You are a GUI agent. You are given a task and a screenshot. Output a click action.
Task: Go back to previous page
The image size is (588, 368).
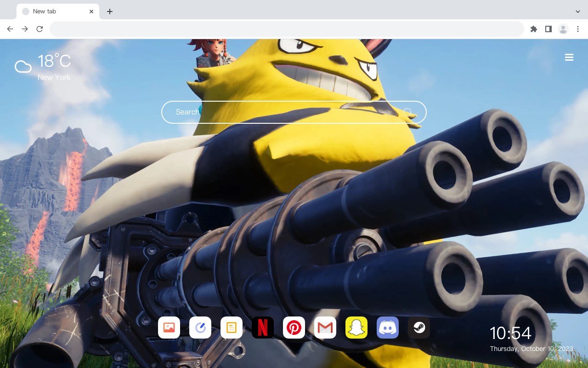[10, 29]
